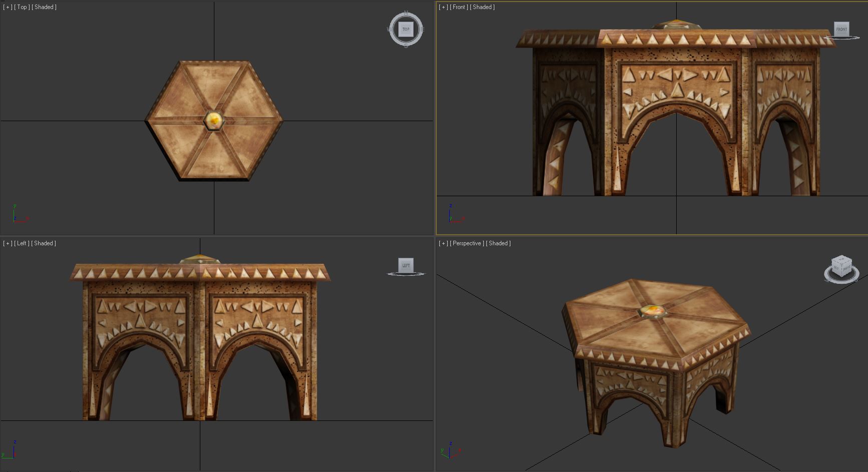The width and height of the screenshot is (868, 472).
Task: Open the [Shaded] menu in the Perspective viewport
Action: coord(498,243)
